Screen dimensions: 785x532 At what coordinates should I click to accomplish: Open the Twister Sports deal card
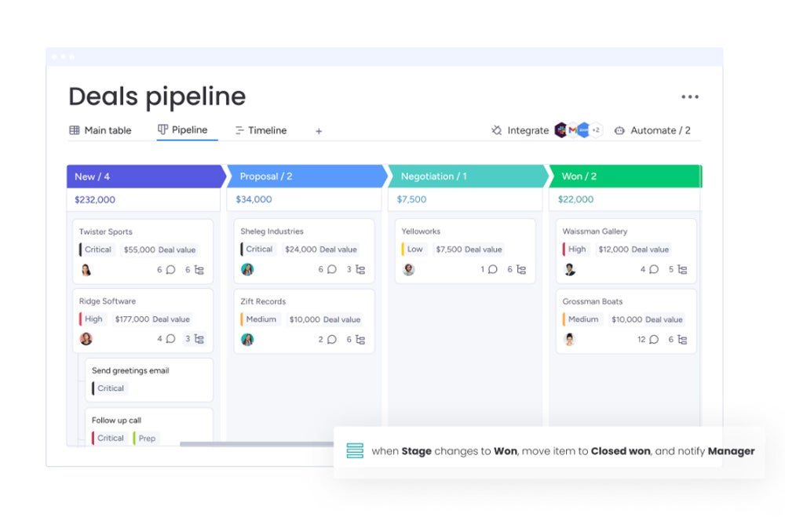143,251
